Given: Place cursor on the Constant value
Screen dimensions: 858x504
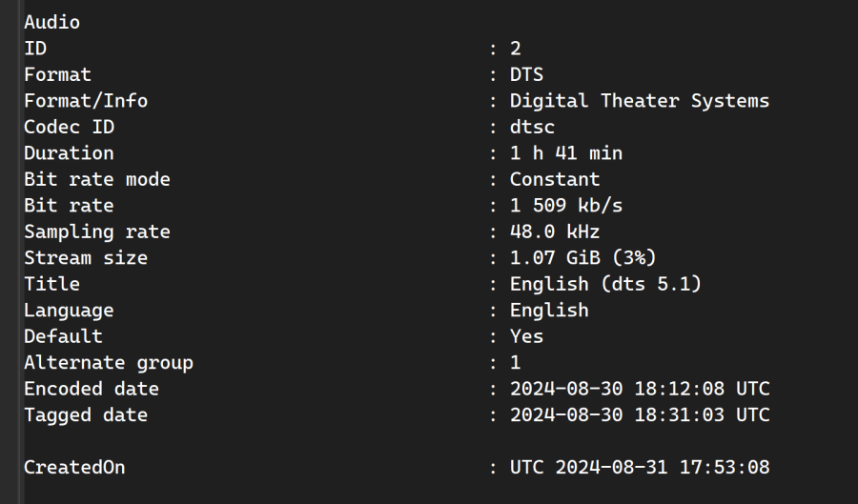Looking at the screenshot, I should tap(555, 179).
